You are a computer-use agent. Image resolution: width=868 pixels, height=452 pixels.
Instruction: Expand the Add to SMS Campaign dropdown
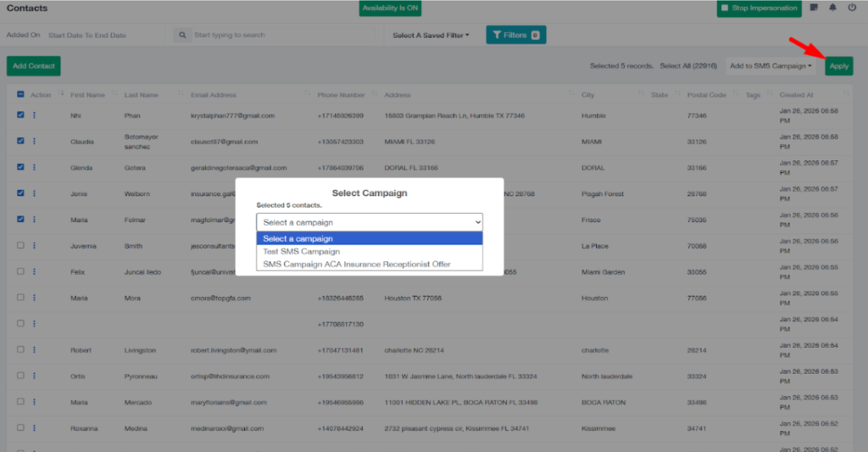click(771, 66)
